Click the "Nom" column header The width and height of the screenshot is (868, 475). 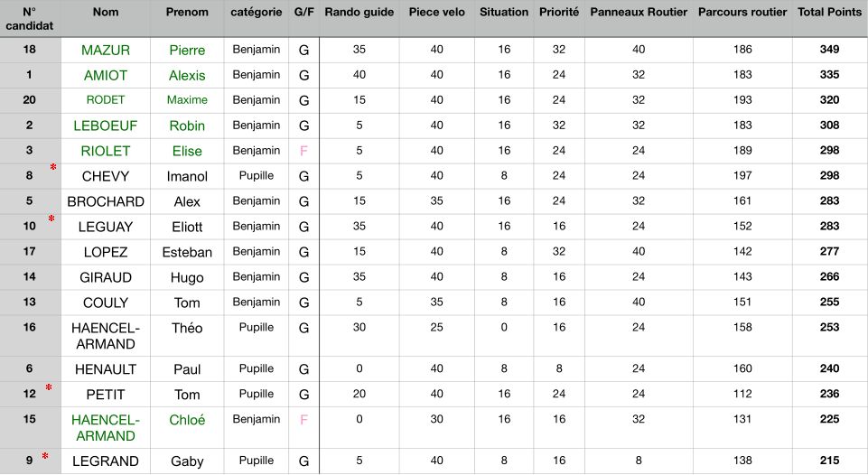tap(105, 13)
